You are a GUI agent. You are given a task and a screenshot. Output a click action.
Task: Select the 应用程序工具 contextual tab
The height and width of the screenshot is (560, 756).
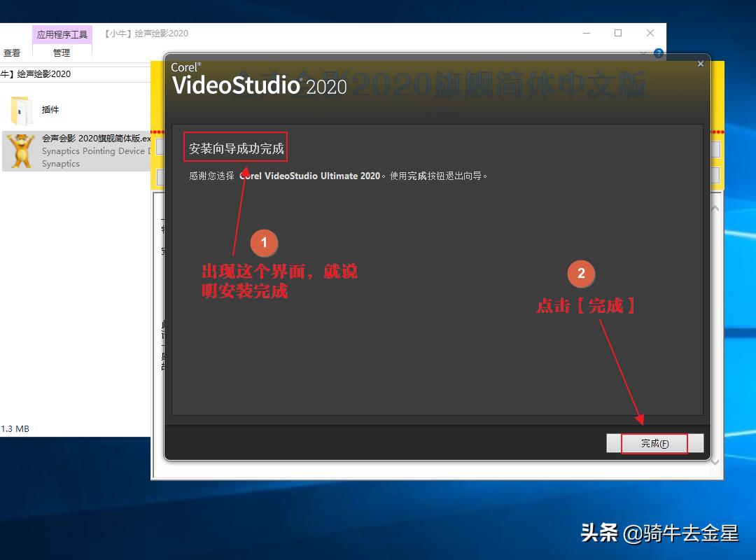62,33
